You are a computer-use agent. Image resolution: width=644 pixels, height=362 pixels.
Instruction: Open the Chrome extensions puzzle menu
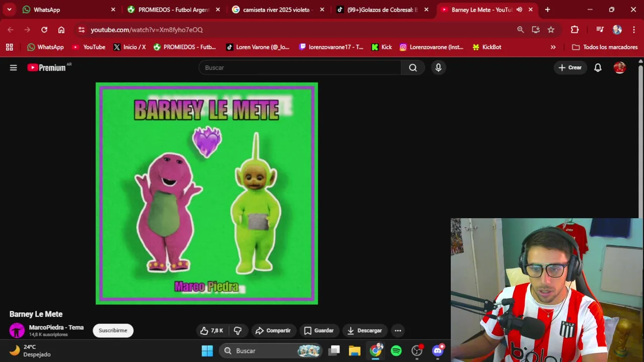pyautogui.click(x=575, y=30)
